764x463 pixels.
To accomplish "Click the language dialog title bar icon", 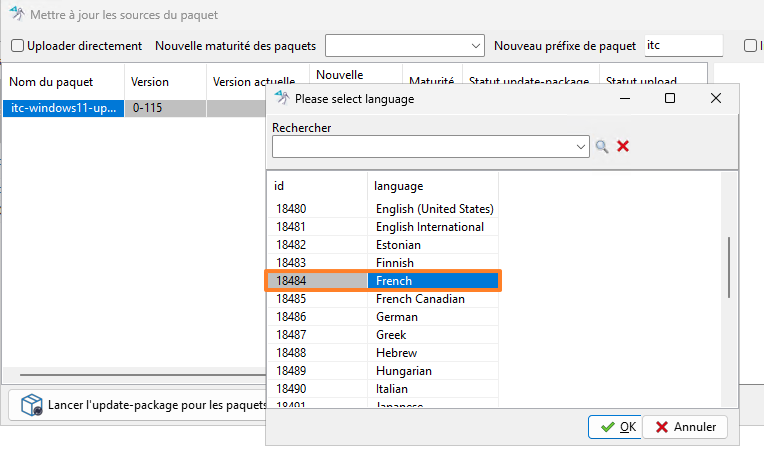I will (x=281, y=99).
